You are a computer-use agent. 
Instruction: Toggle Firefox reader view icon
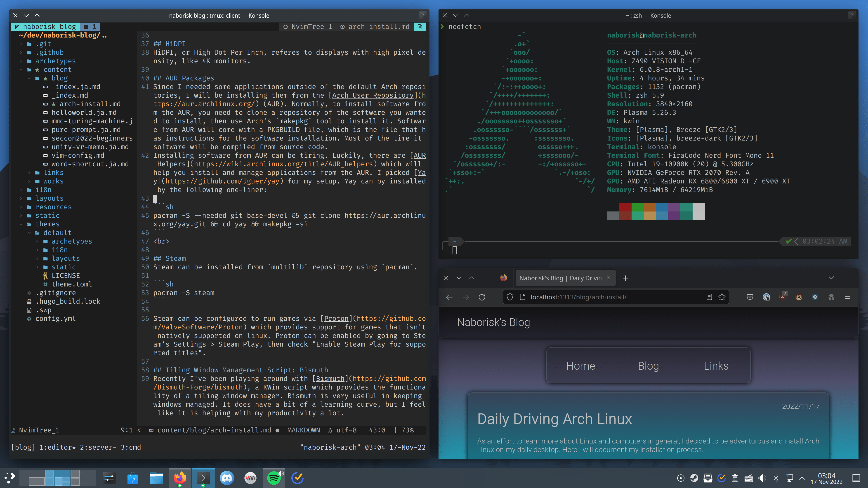pyautogui.click(x=709, y=297)
